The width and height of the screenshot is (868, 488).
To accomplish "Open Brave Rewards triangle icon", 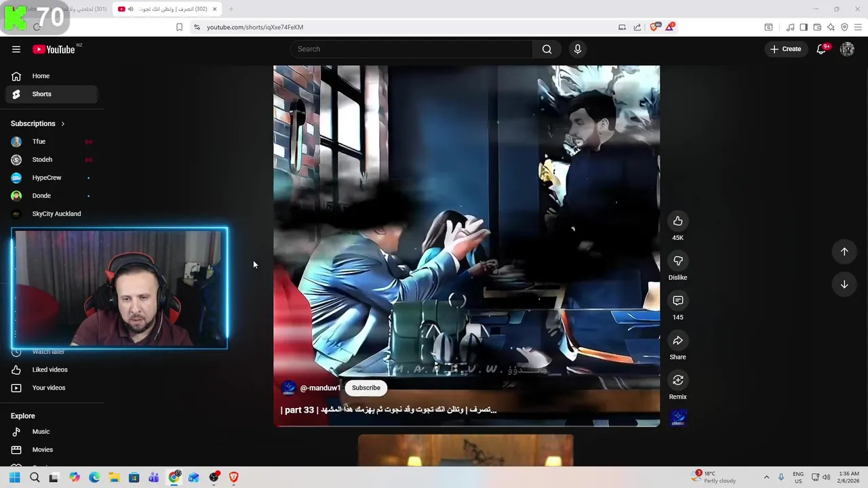I will 670,27.
